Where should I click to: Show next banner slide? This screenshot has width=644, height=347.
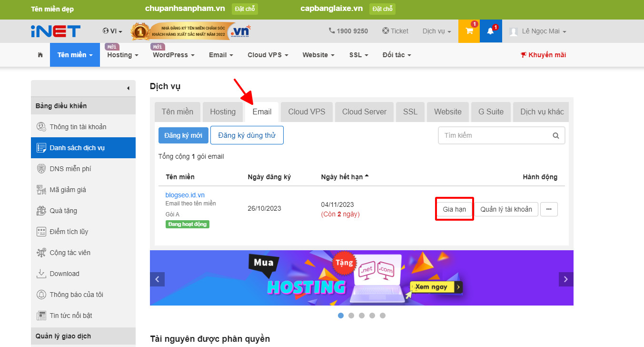pos(566,279)
